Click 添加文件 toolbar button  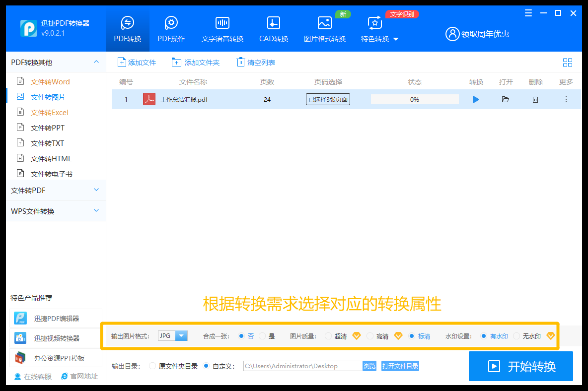pyautogui.click(x=137, y=63)
